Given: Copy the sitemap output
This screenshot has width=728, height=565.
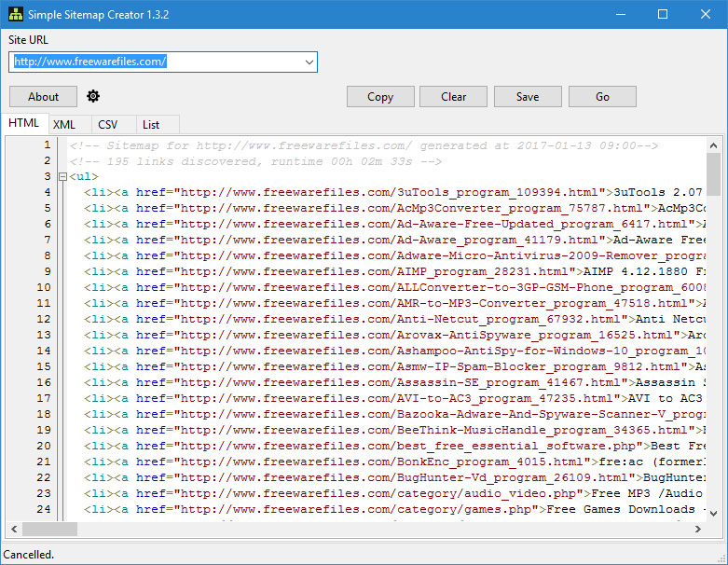Looking at the screenshot, I should click(380, 97).
